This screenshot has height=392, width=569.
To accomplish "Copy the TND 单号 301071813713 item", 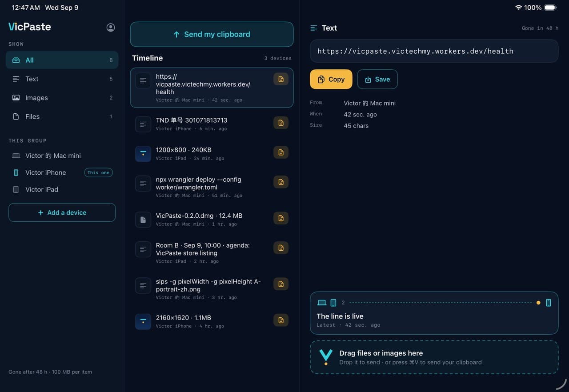I will (x=281, y=123).
